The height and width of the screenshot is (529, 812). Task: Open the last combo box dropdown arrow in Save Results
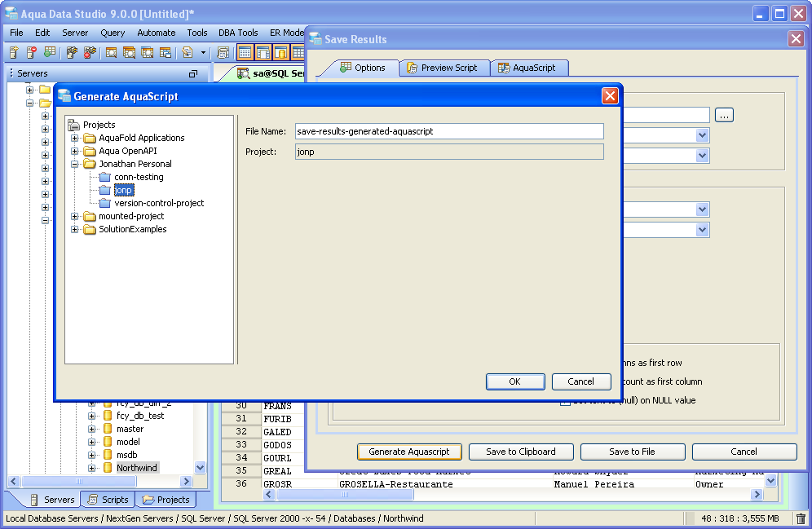[702, 230]
